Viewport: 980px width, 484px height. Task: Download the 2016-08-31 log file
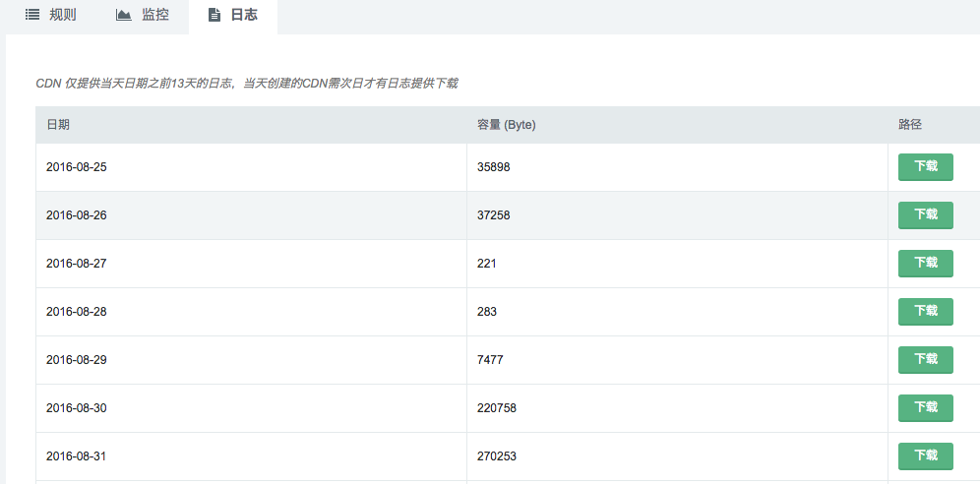point(925,456)
